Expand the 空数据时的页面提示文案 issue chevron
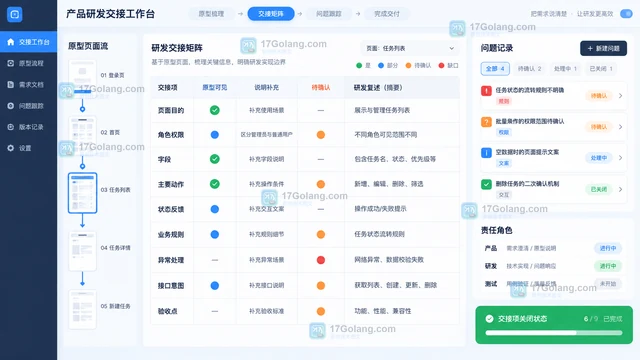640x360 pixels. point(620,158)
